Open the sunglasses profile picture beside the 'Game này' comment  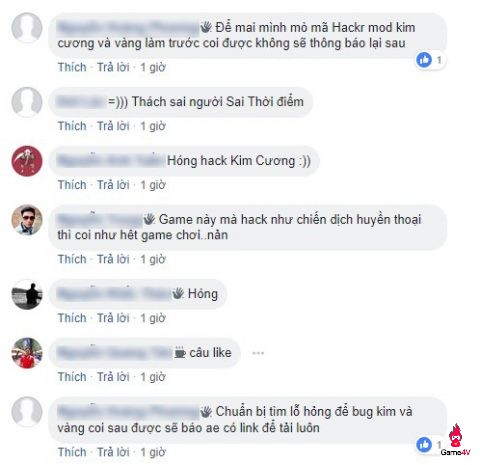[27, 220]
